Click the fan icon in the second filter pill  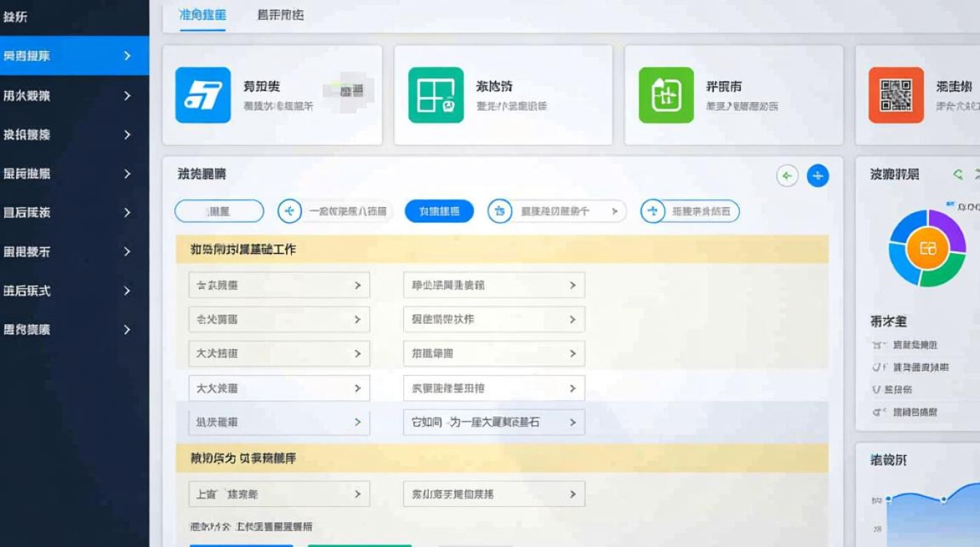pyautogui.click(x=289, y=212)
